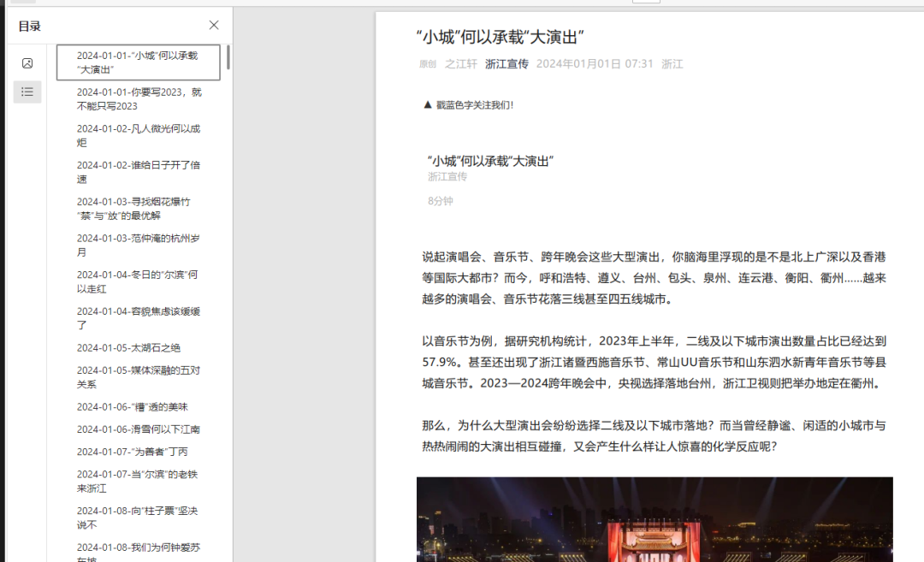
Task: Click the 8分钟 duration label
Action: click(441, 201)
